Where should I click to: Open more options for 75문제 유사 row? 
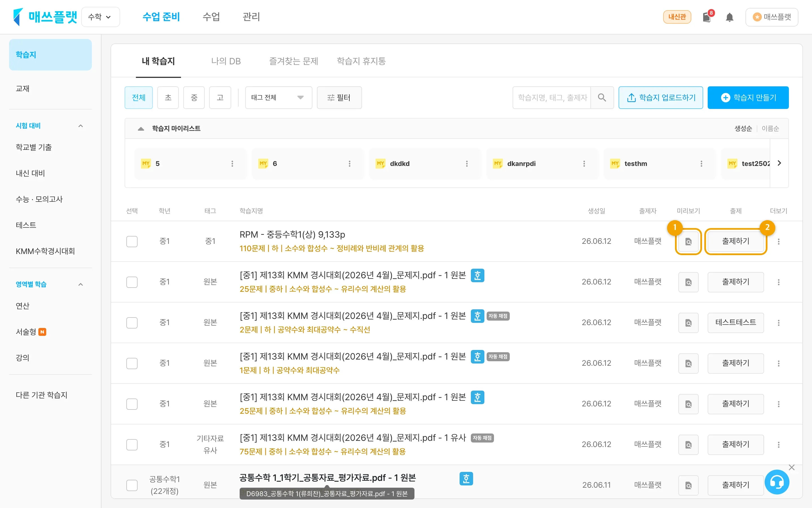pos(778,444)
